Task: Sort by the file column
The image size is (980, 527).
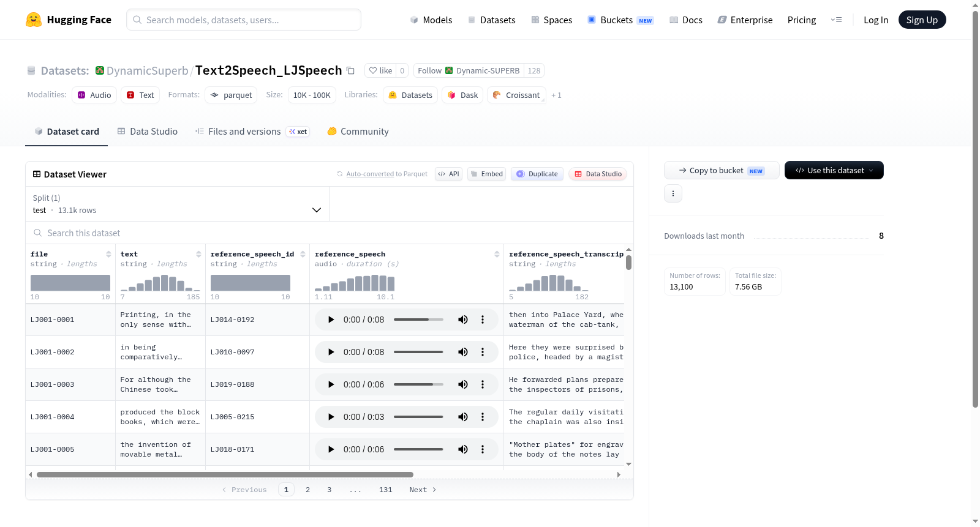Action: 108,254
